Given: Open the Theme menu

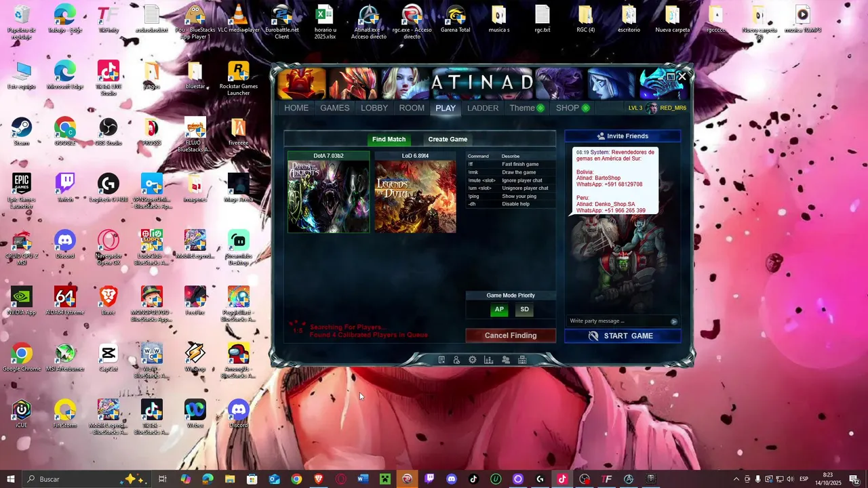Looking at the screenshot, I should pos(522,108).
